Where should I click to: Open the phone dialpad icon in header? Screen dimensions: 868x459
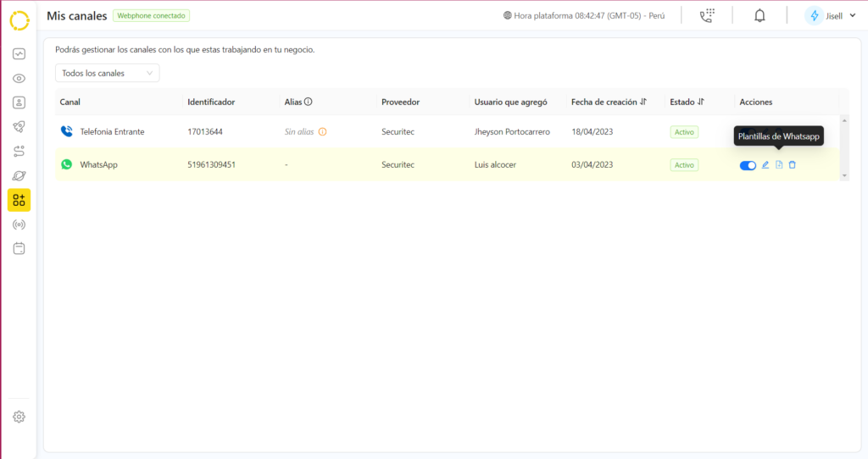coord(706,16)
